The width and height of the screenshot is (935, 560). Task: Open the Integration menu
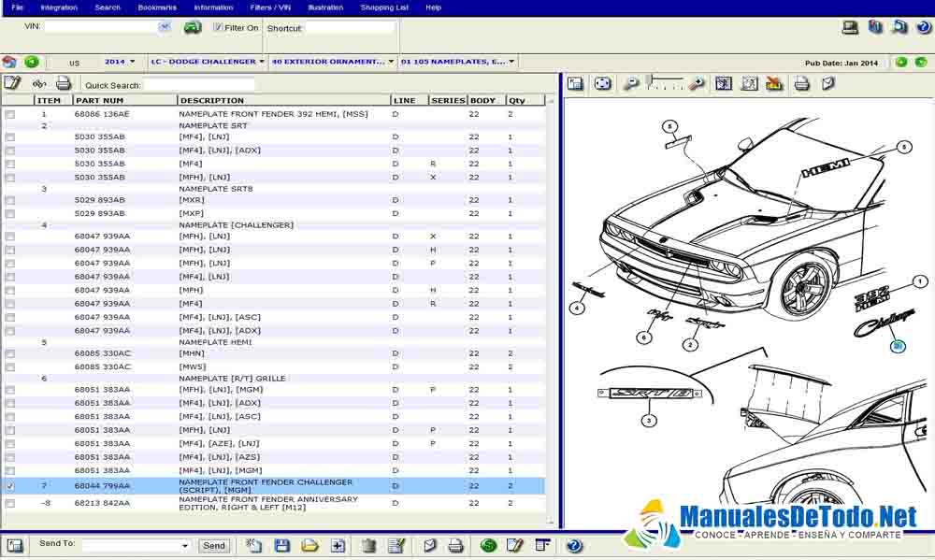tap(59, 7)
